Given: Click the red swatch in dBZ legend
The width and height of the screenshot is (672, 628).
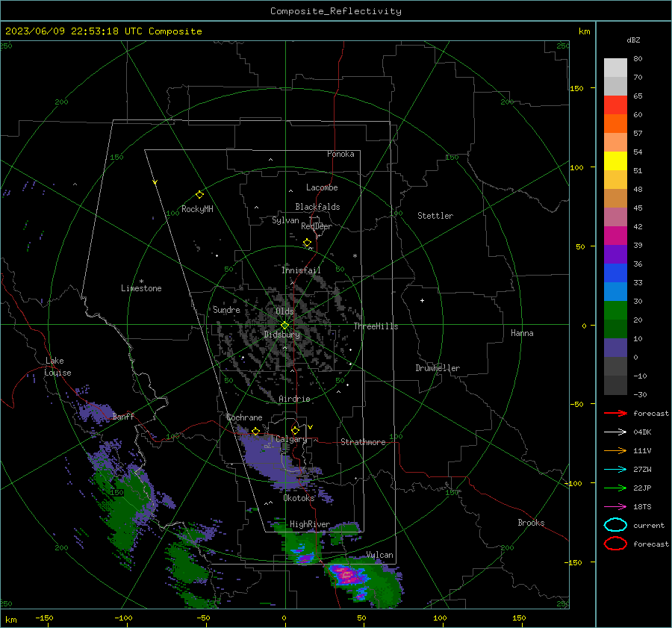Looking at the screenshot, I should coord(615,105).
